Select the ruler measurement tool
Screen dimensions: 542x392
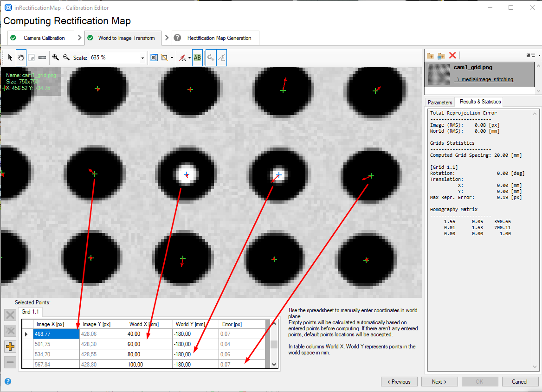[42, 58]
